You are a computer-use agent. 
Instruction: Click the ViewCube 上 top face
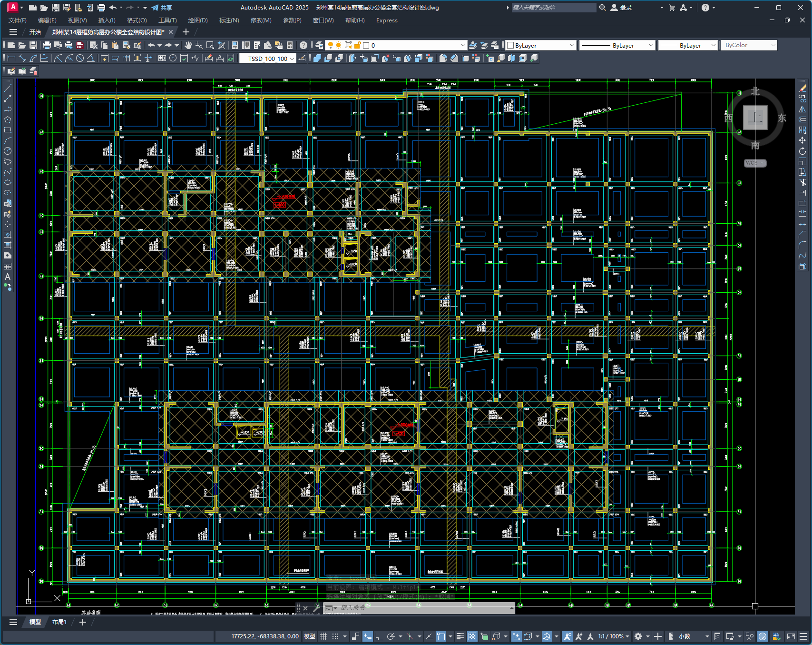[755, 117]
